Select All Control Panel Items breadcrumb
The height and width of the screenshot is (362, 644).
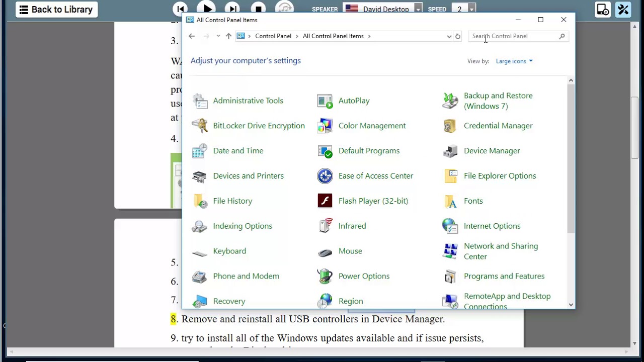[333, 36]
